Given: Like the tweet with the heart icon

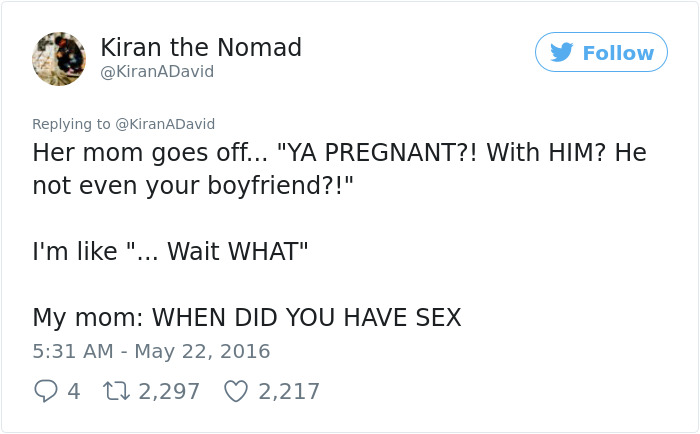Looking at the screenshot, I should point(236,391).
